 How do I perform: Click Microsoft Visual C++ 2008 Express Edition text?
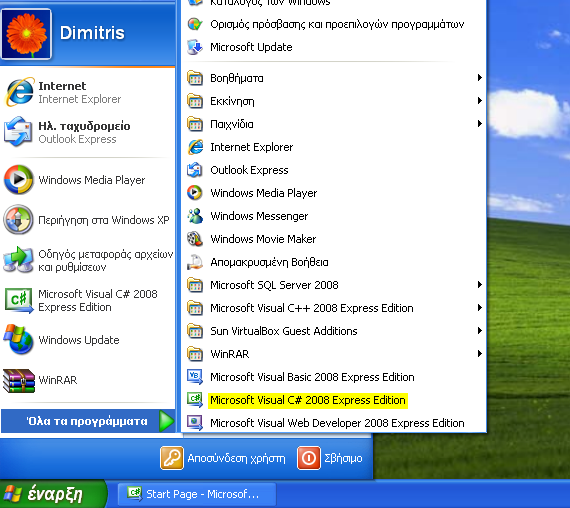pyautogui.click(x=312, y=308)
